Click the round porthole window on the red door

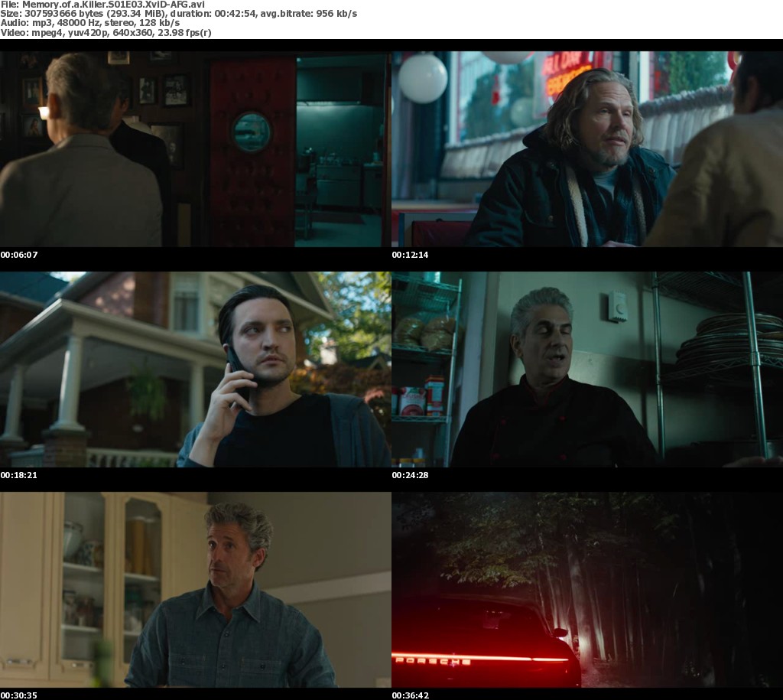tap(251, 131)
